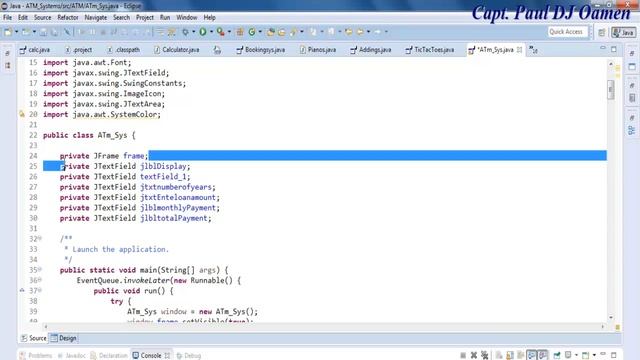
Task: Collapse the main method fold at line 35
Action: (x=40, y=270)
